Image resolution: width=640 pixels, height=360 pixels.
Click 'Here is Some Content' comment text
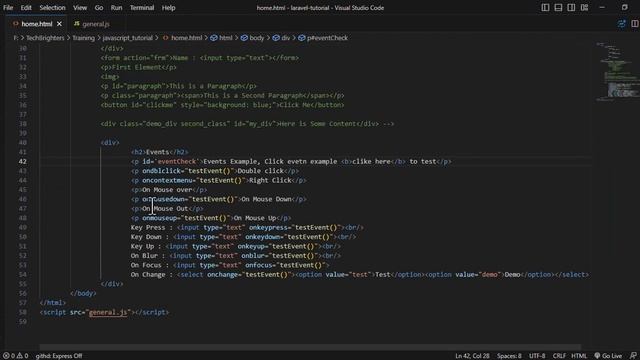coord(318,124)
